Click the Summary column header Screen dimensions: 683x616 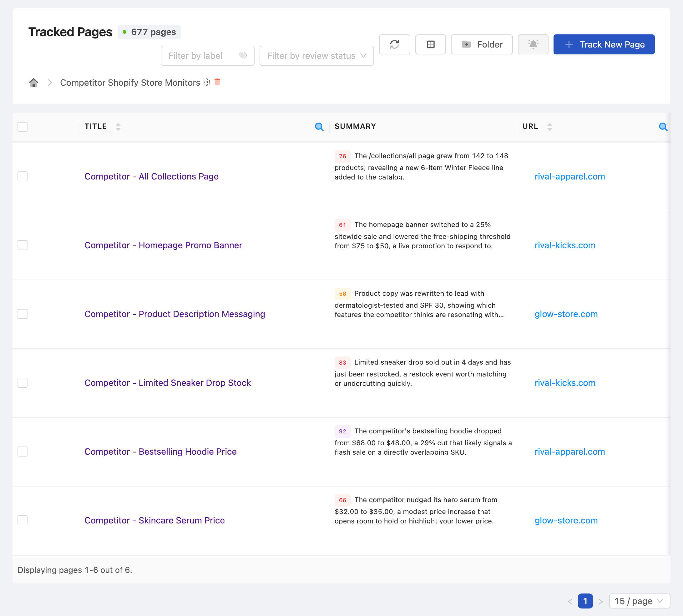click(x=355, y=126)
